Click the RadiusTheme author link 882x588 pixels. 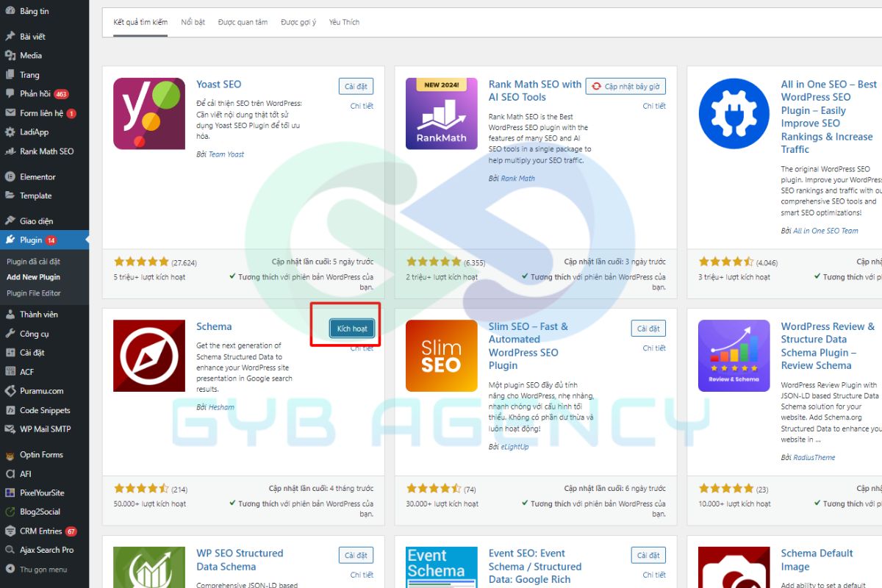tap(814, 457)
